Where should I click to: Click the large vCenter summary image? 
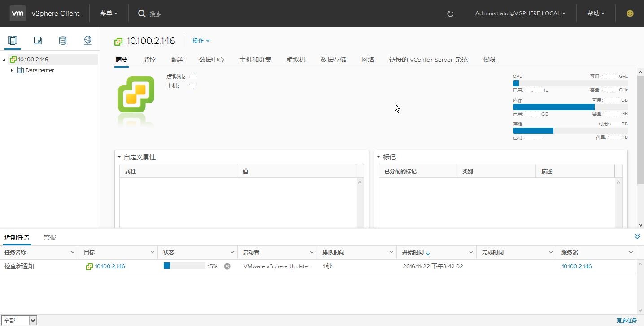[x=136, y=94]
